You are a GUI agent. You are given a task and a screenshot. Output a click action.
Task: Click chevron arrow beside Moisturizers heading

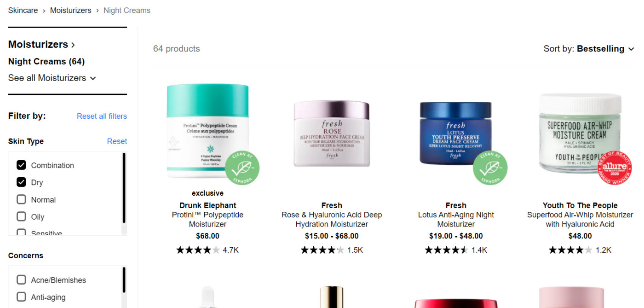coord(73,45)
